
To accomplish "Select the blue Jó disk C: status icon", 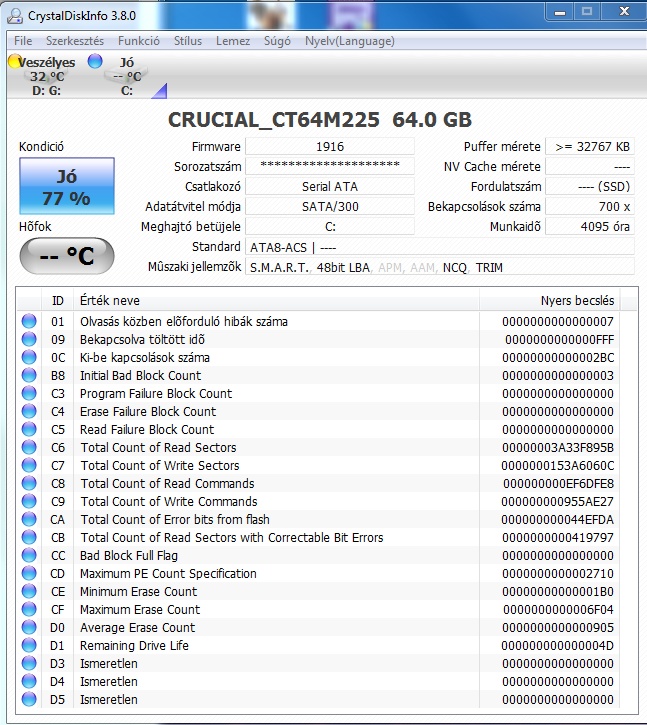I will coord(95,61).
